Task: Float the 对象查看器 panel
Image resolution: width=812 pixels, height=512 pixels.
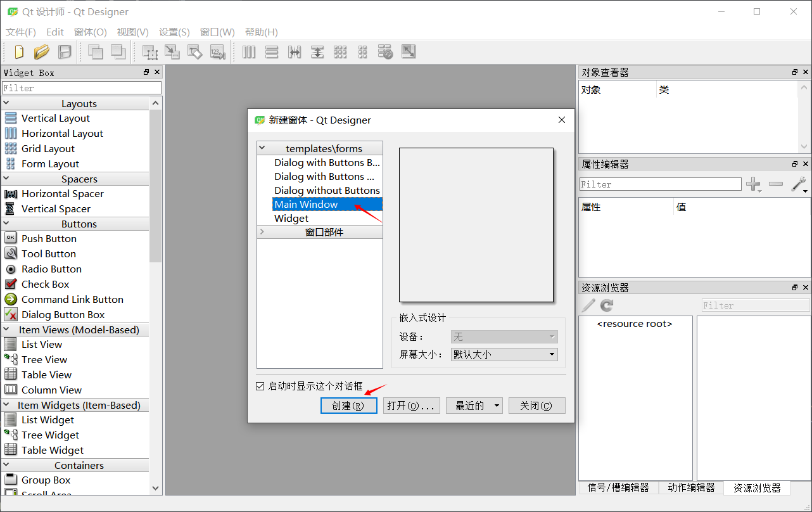Action: tap(795, 72)
